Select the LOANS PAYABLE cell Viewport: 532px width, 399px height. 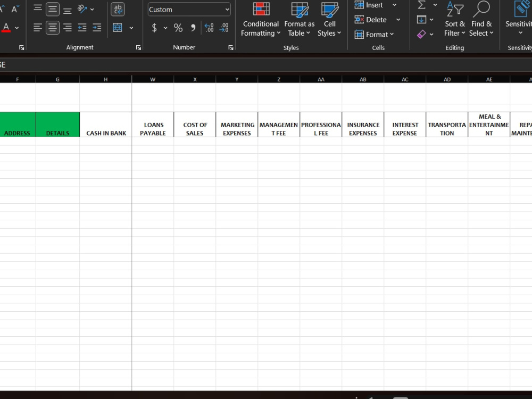pyautogui.click(x=153, y=124)
